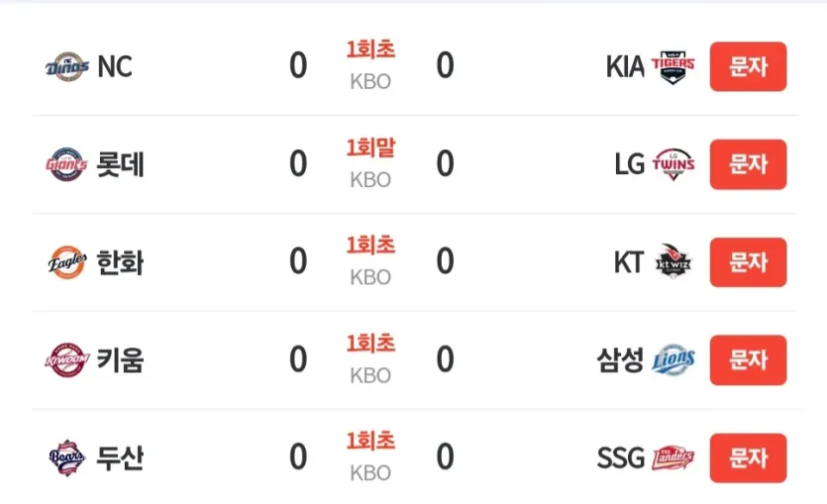
Task: Select the 1회말 status of 롯데 game
Action: [x=370, y=148]
